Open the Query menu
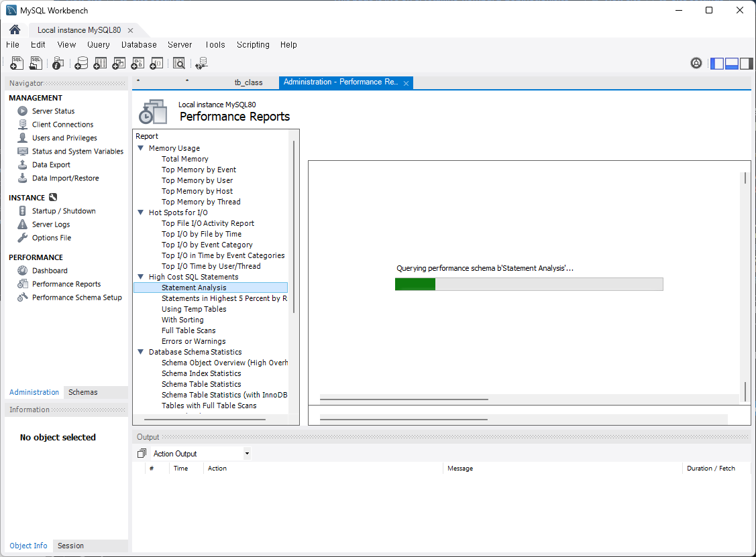Image resolution: width=756 pixels, height=557 pixels. point(99,45)
